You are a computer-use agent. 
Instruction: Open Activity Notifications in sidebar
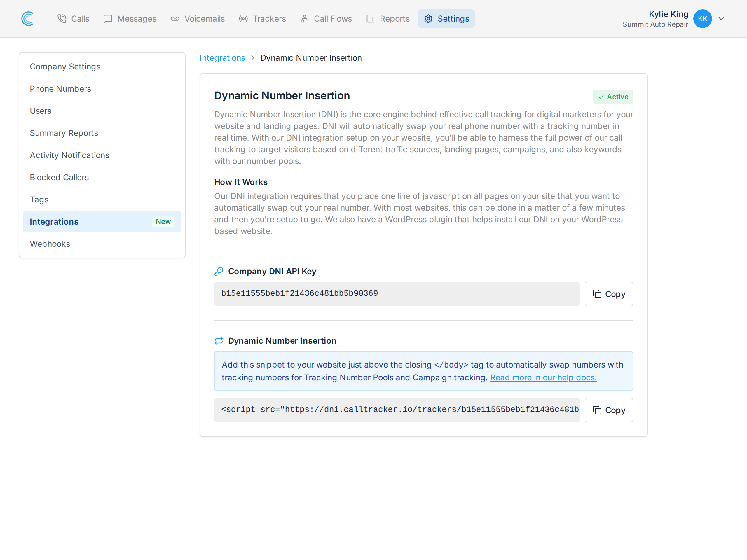tap(102, 155)
